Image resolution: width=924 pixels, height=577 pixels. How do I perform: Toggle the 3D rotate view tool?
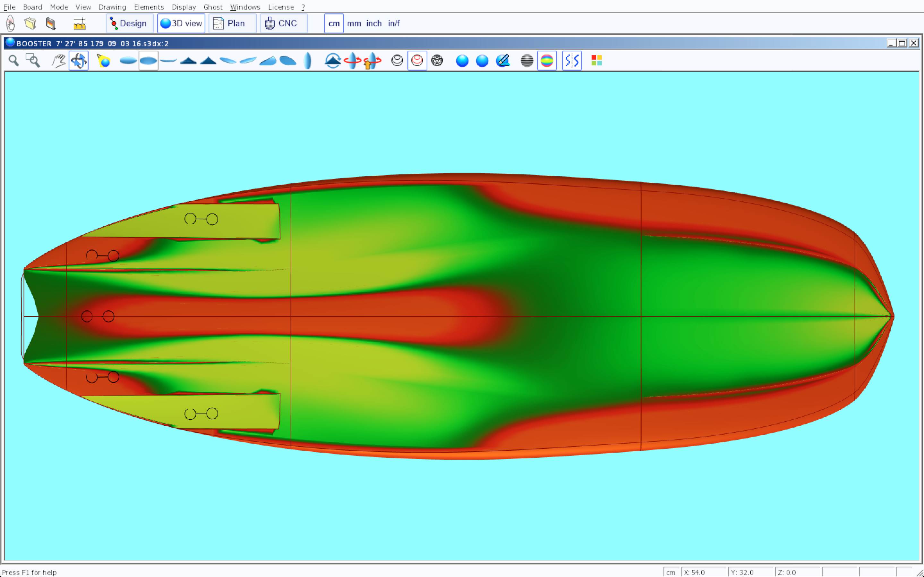(x=79, y=61)
